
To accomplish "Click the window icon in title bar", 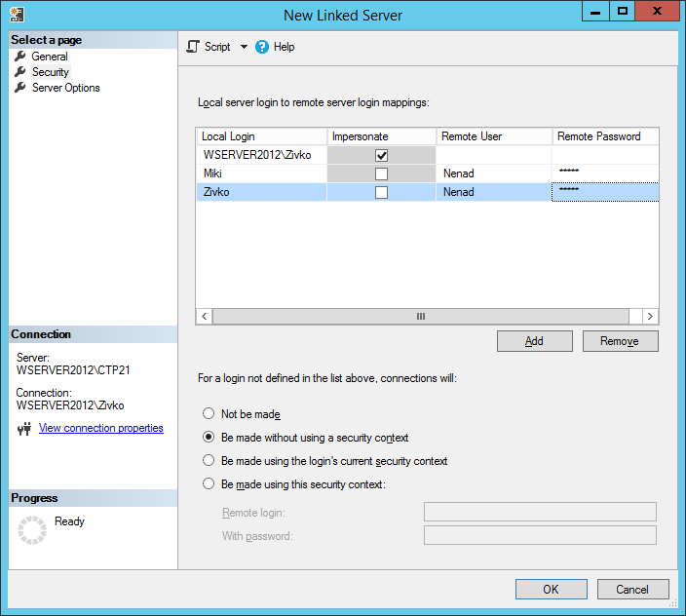I will [x=18, y=15].
